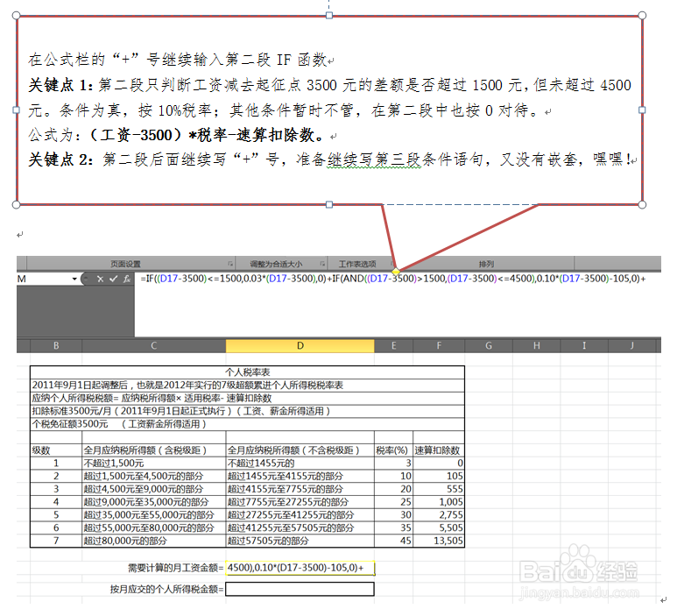Select column B header
This screenshot has height=616, width=677.
56,345
